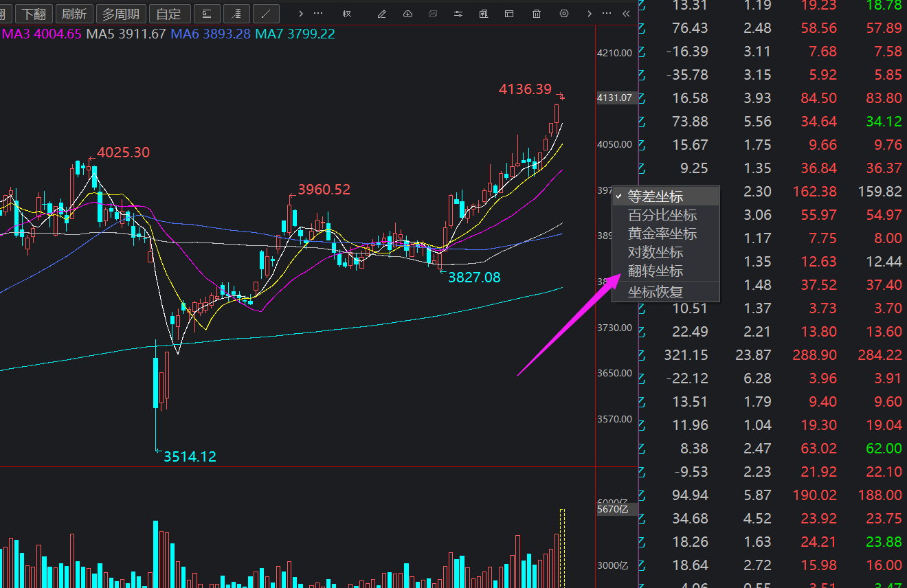Click the 刷新 refresh button
Image resolution: width=907 pixels, height=588 pixels.
[x=74, y=14]
